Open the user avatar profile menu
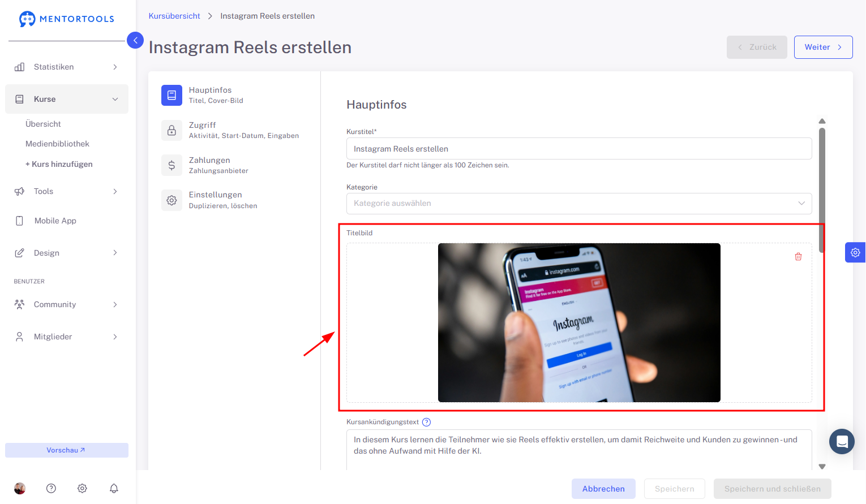 pyautogui.click(x=20, y=488)
